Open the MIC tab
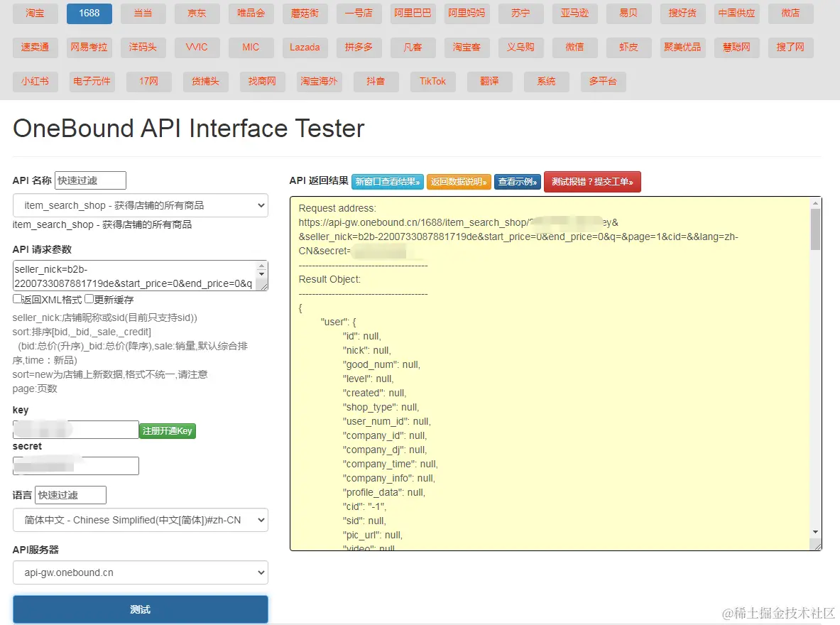 click(251, 47)
